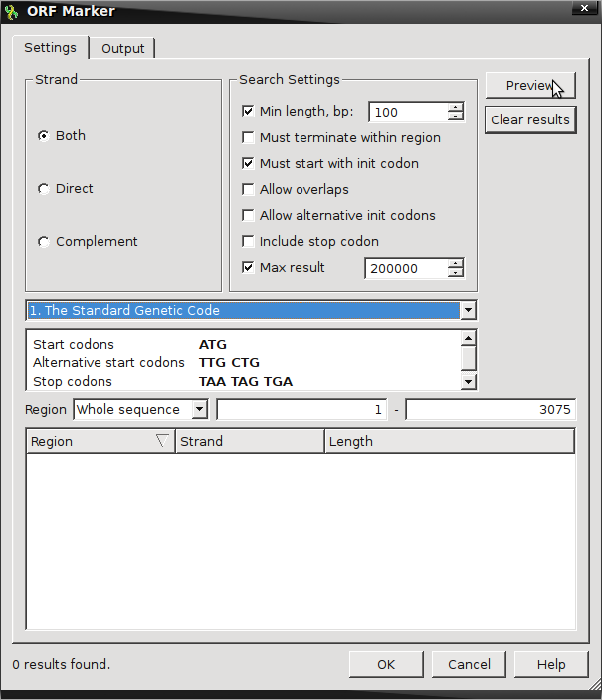
Task: Disable Must start with init codon
Action: pyautogui.click(x=249, y=163)
